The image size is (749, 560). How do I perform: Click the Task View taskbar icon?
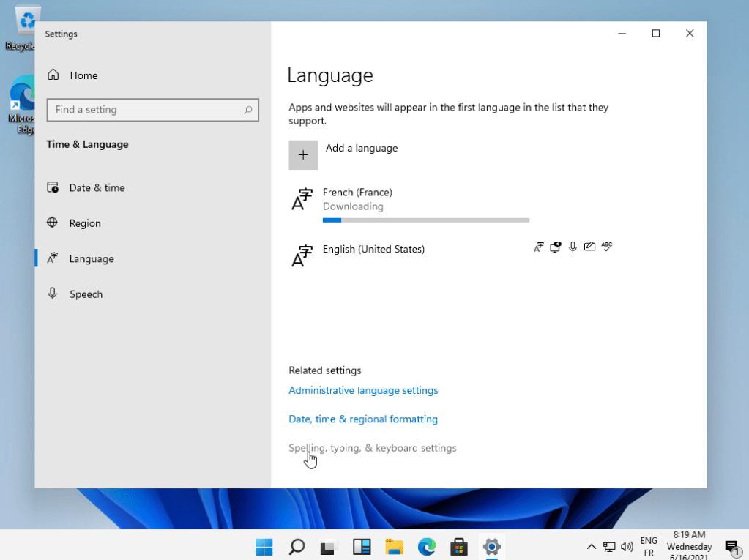tap(329, 547)
